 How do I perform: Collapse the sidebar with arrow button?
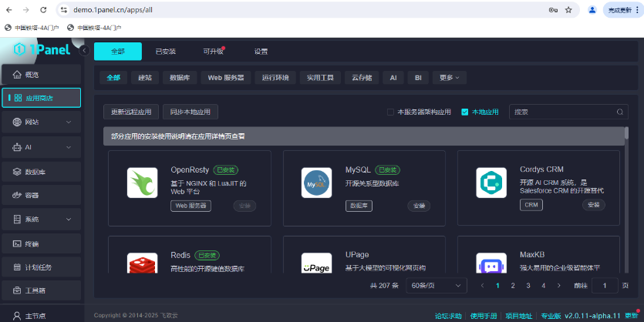84,50
